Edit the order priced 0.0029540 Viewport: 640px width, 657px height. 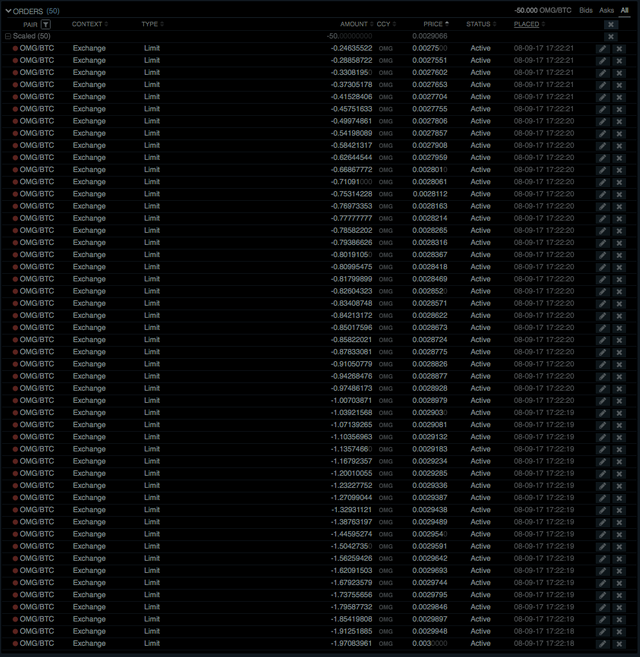(x=602, y=535)
